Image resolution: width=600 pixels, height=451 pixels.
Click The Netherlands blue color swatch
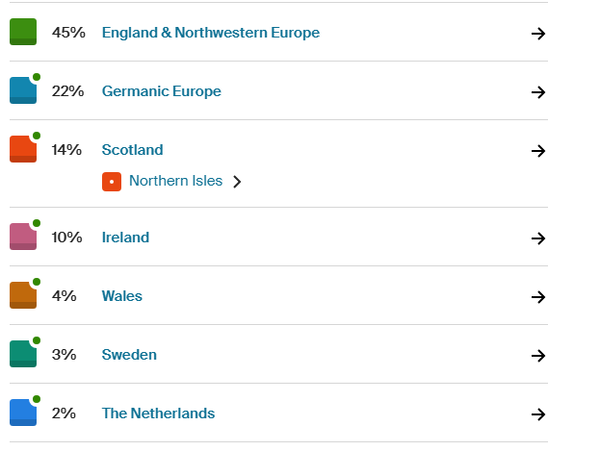coord(23,412)
